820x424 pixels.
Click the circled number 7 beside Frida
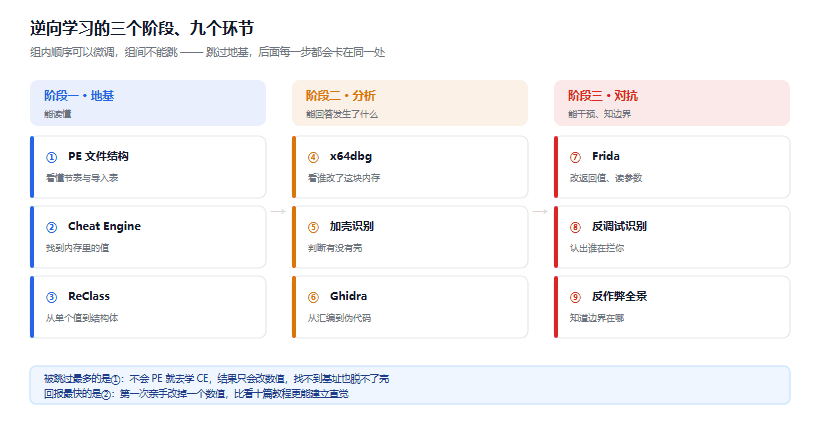pyautogui.click(x=575, y=157)
